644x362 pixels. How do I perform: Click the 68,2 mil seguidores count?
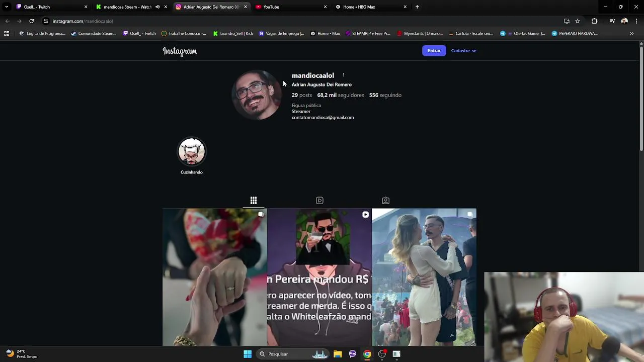pyautogui.click(x=340, y=95)
